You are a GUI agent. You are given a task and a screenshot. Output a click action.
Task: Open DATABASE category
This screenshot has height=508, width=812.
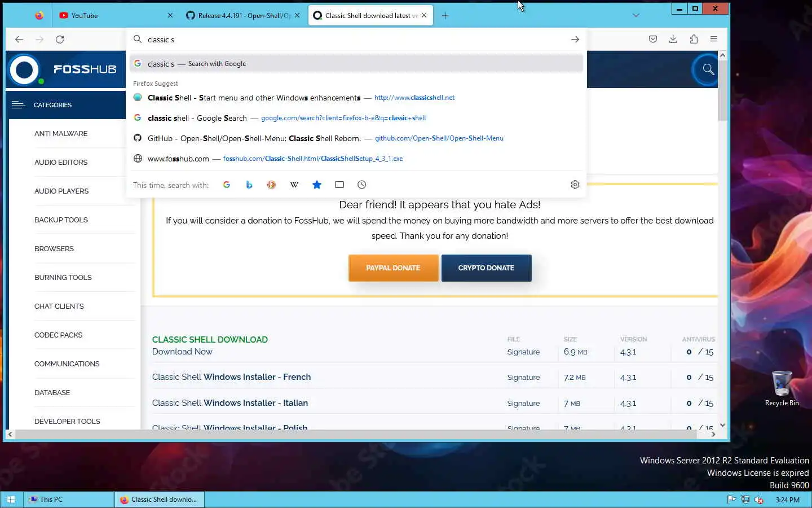click(x=52, y=393)
